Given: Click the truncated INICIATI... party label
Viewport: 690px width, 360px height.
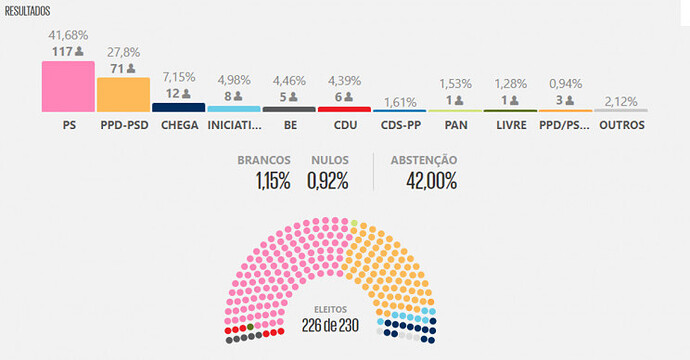Looking at the screenshot, I should click(x=234, y=125).
